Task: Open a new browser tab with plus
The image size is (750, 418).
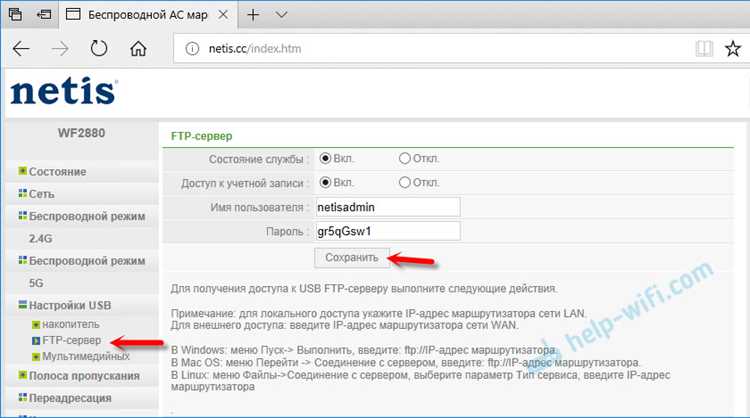Action: (253, 15)
